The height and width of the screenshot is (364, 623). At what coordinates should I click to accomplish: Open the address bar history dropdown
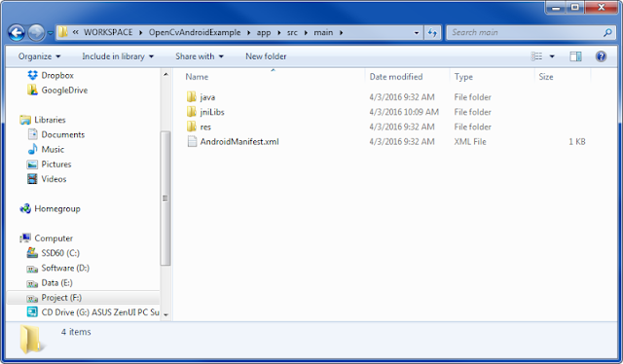point(417,33)
